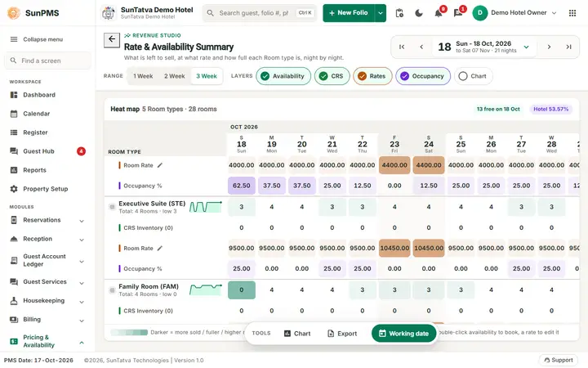Go to previous date range arrow
This screenshot has height=368, width=588.
click(x=421, y=47)
